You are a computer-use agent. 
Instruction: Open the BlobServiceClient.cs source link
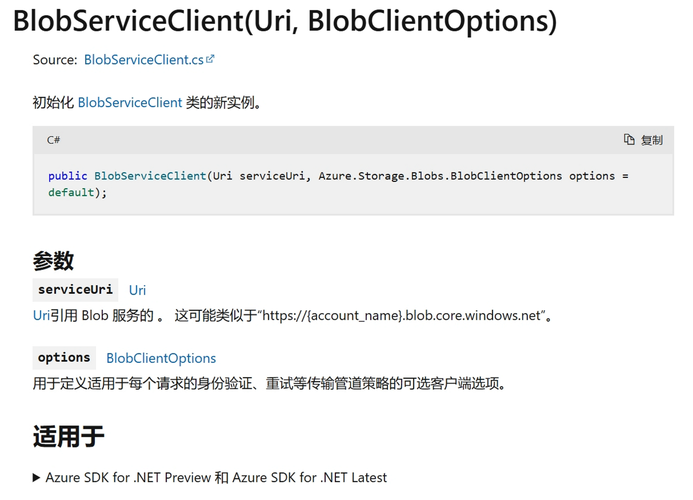point(143,60)
